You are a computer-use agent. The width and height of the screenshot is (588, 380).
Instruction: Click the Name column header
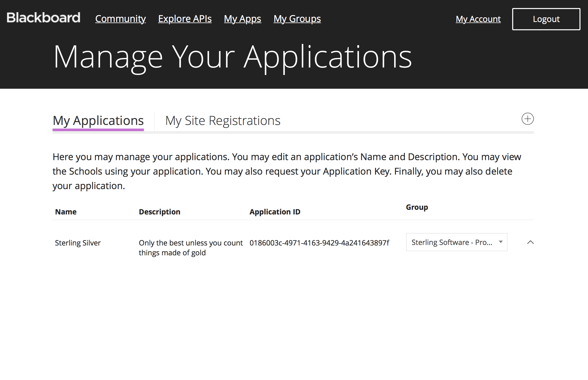[x=66, y=212]
